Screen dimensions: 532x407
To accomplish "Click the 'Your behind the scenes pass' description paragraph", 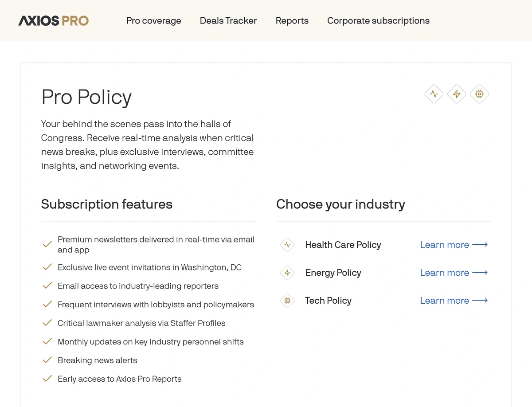I will pyautogui.click(x=148, y=145).
